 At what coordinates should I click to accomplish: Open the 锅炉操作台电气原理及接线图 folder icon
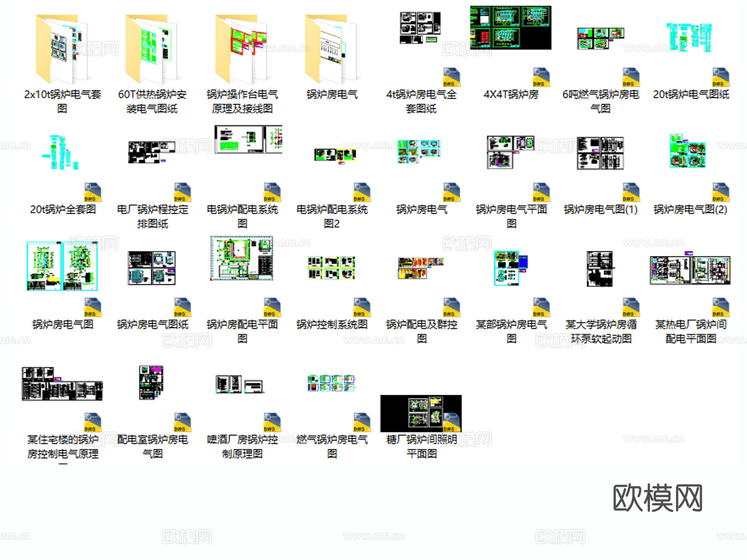pyautogui.click(x=242, y=49)
